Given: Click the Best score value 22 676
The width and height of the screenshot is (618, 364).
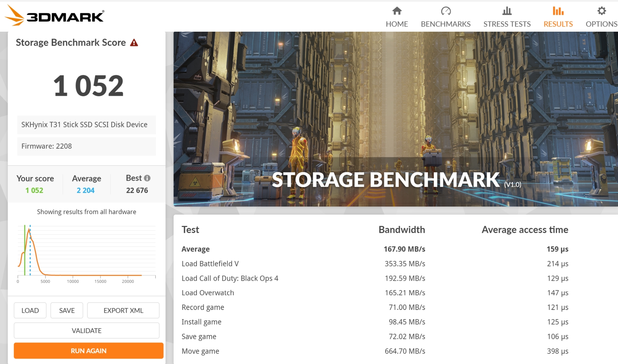Looking at the screenshot, I should coord(137,190).
